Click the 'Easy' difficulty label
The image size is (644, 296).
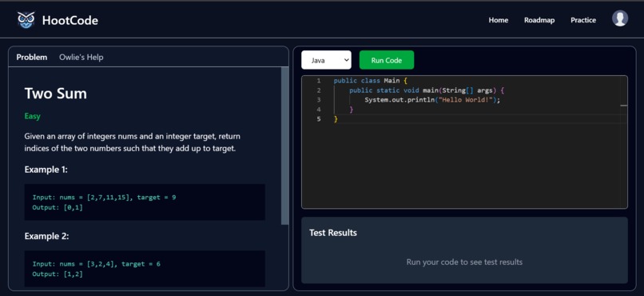[x=33, y=116]
